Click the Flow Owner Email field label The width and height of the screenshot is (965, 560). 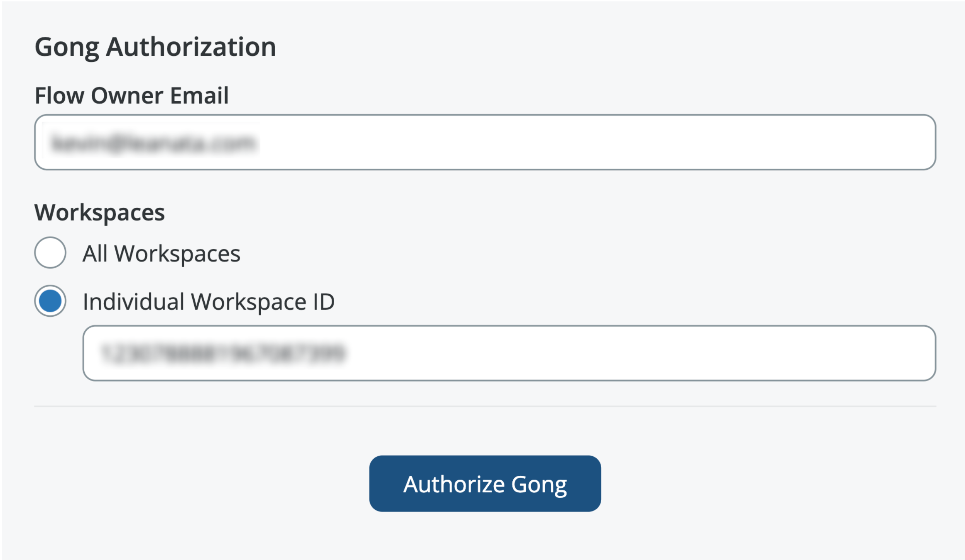point(132,96)
